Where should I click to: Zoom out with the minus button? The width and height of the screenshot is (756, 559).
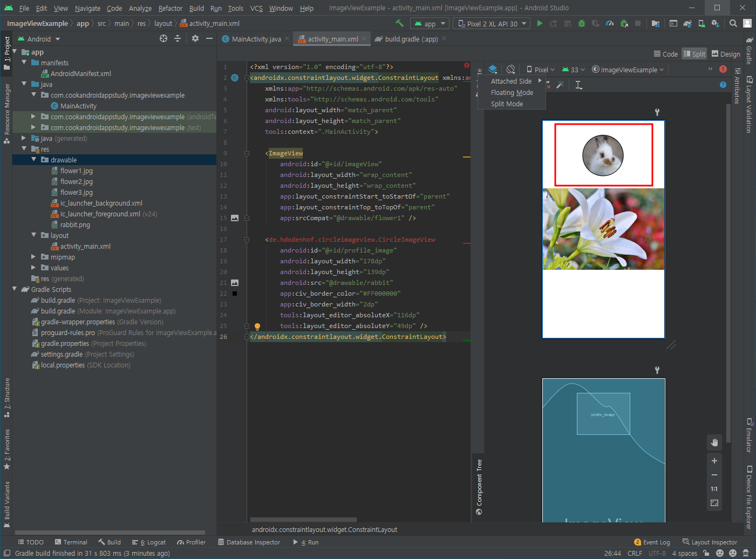click(714, 475)
